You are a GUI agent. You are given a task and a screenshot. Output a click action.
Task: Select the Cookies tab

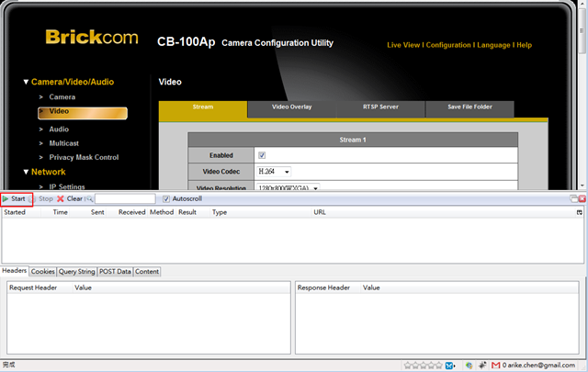(x=43, y=272)
